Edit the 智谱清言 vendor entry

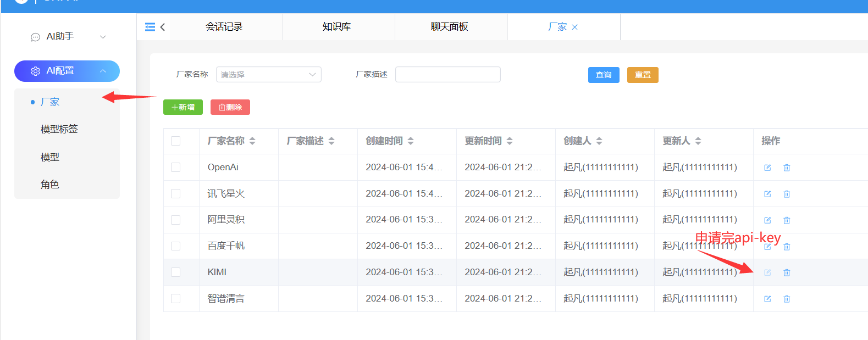pyautogui.click(x=767, y=299)
